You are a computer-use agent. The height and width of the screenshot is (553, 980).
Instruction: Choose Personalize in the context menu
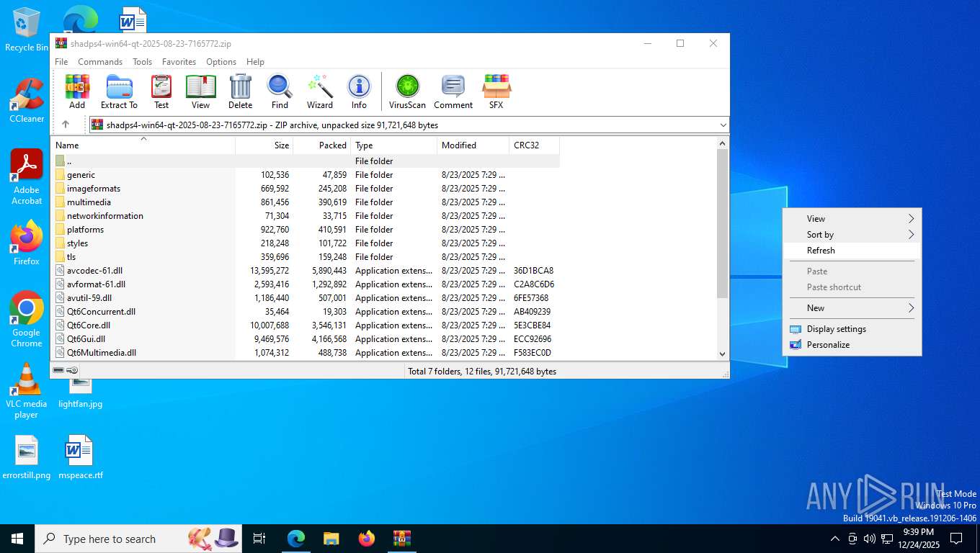coord(852,345)
